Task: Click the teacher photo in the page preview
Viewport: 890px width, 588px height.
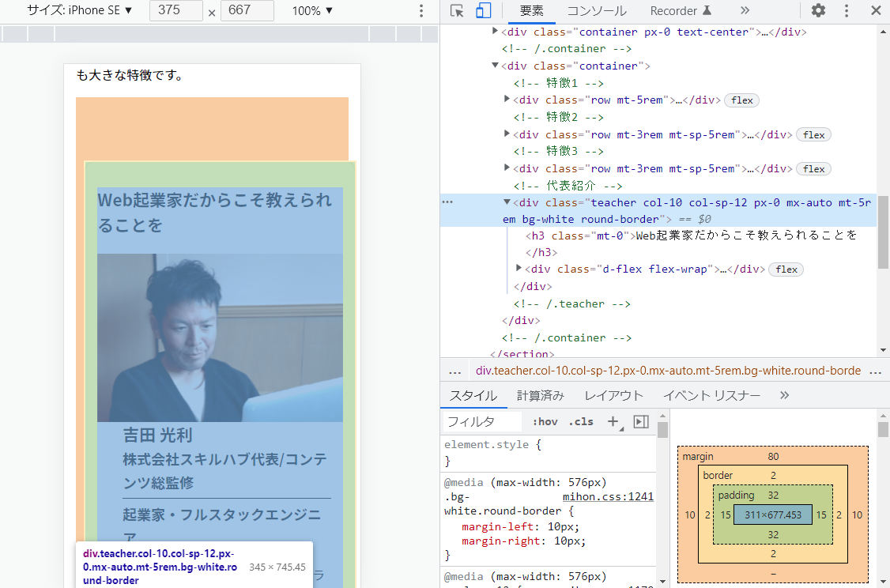Action: [220, 337]
